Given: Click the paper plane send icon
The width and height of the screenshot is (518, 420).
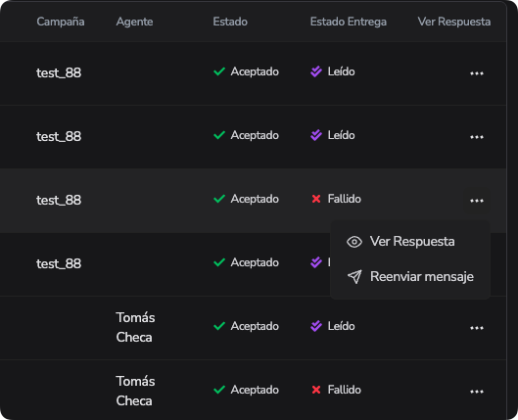Looking at the screenshot, I should [354, 277].
